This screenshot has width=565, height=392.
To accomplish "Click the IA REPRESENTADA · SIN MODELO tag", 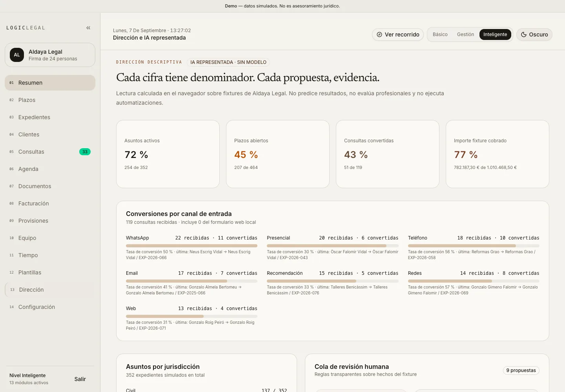I will click(x=228, y=62).
